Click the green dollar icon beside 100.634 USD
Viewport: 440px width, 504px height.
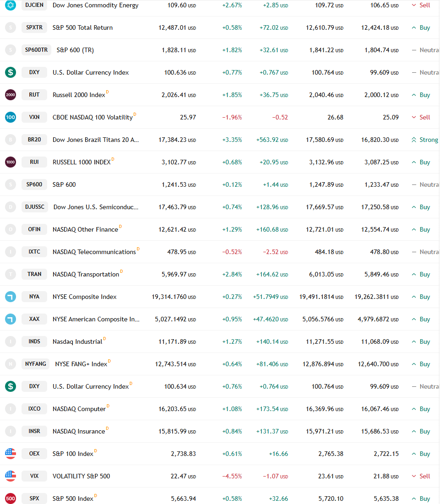11,386
